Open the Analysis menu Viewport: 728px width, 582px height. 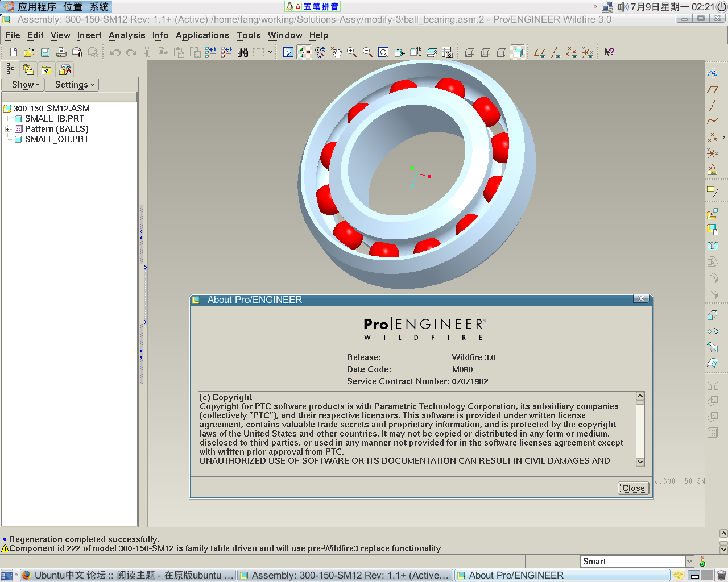click(127, 35)
